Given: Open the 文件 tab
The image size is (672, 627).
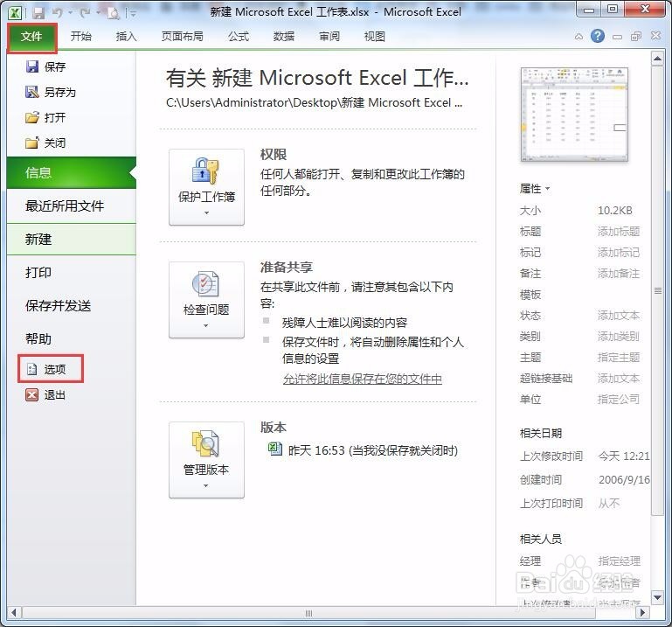Looking at the screenshot, I should click(x=31, y=38).
